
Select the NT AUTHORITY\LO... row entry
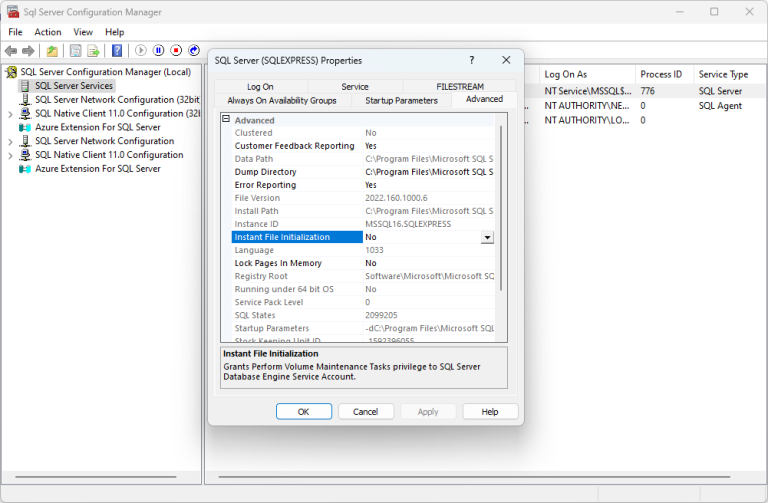coord(587,120)
